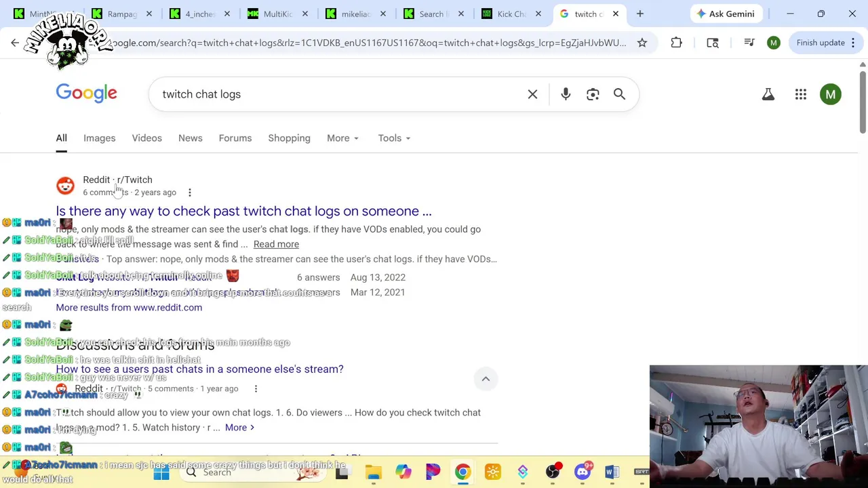Open the Tools dropdown
The height and width of the screenshot is (488, 868).
394,138
